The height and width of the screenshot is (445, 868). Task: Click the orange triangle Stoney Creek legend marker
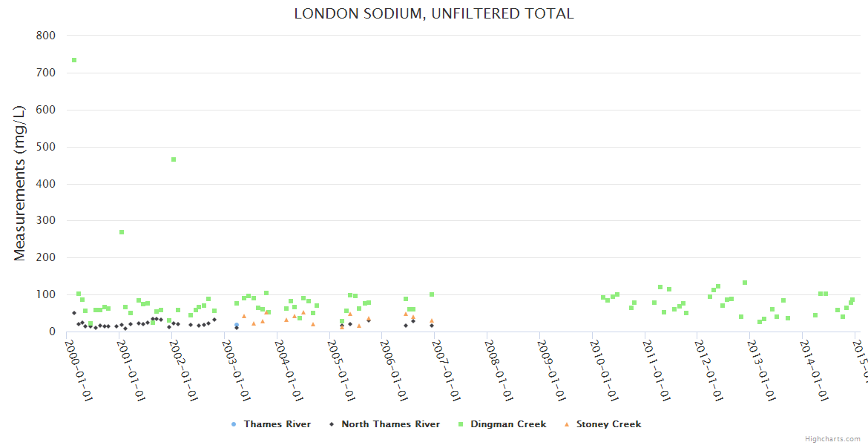pyautogui.click(x=567, y=424)
